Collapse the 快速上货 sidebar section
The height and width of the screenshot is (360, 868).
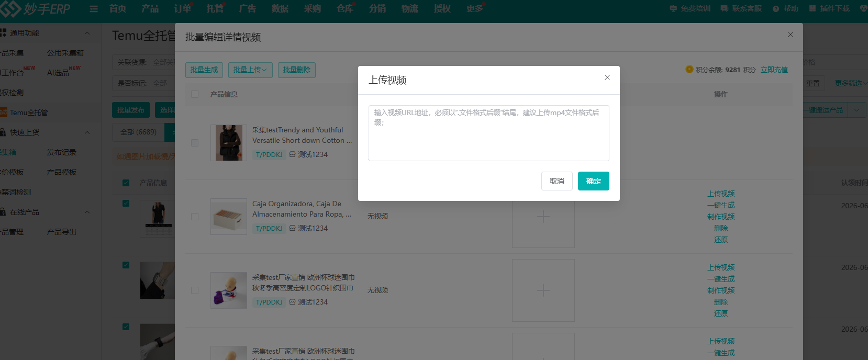click(87, 132)
